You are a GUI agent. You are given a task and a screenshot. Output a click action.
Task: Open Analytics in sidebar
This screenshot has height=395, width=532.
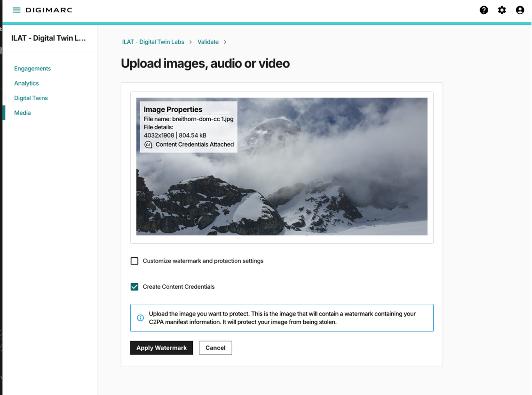pos(26,83)
